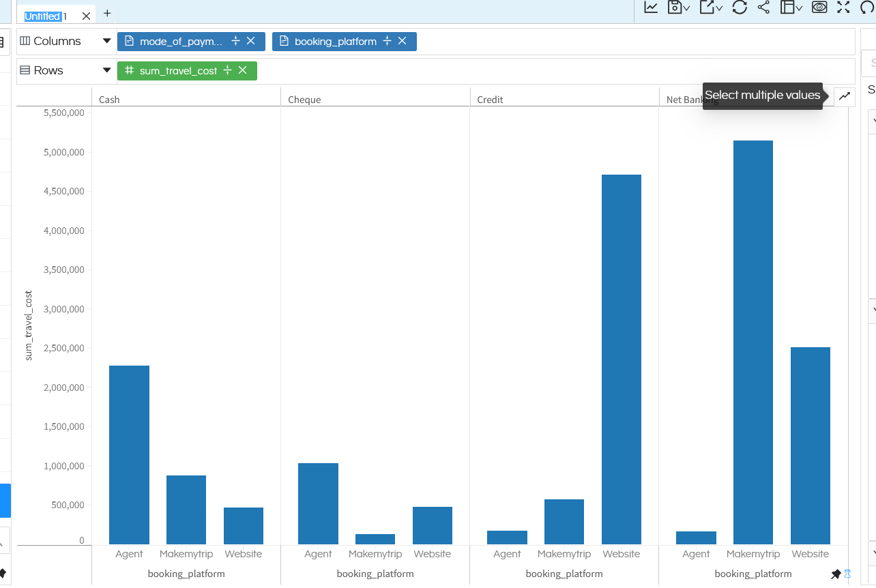Click the tall Net Banking Makemytrip bar
This screenshot has height=588, width=876.
(753, 342)
